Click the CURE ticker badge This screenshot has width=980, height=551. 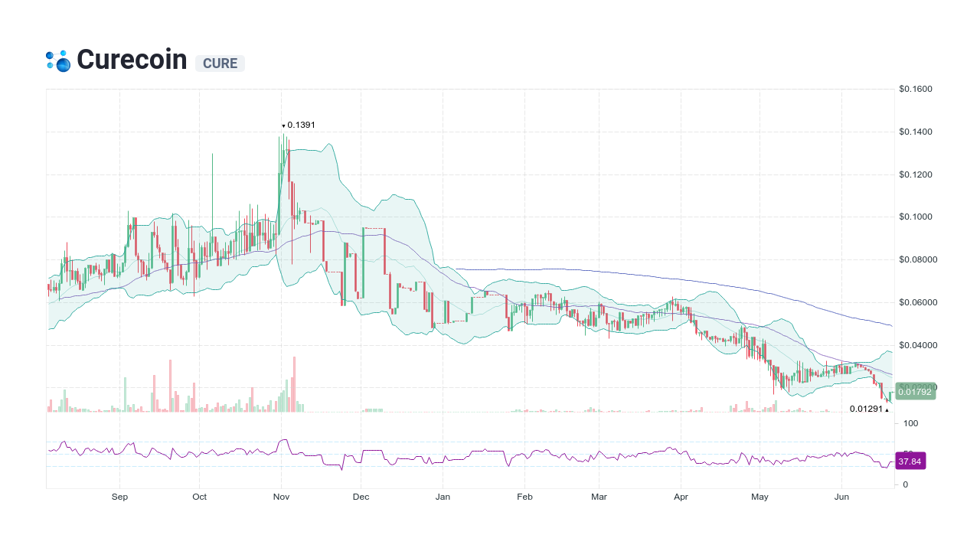coord(220,64)
